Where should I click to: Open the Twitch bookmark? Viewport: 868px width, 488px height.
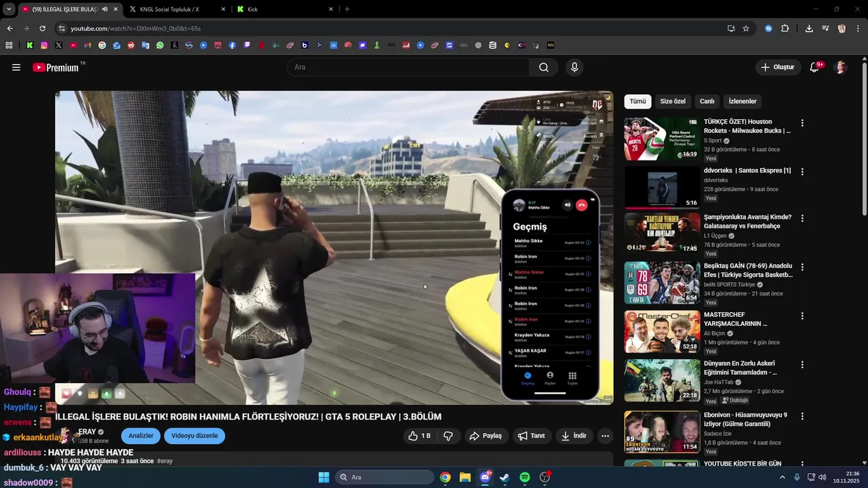point(247,45)
